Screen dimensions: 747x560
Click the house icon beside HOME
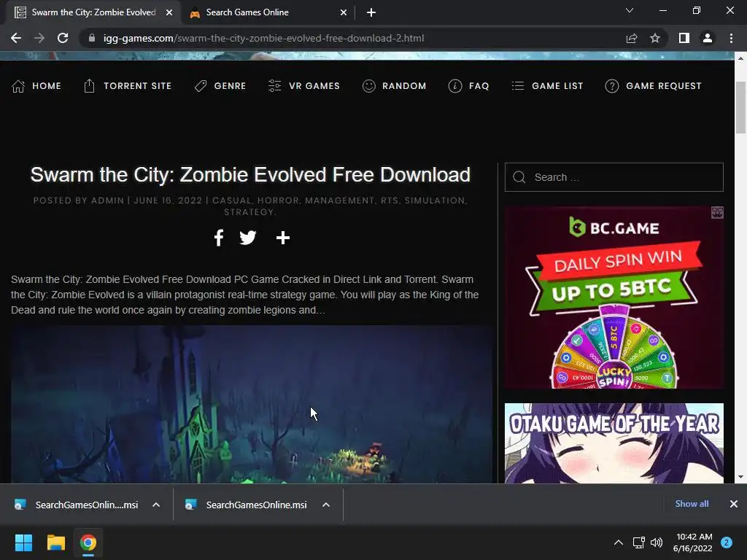[18, 86]
